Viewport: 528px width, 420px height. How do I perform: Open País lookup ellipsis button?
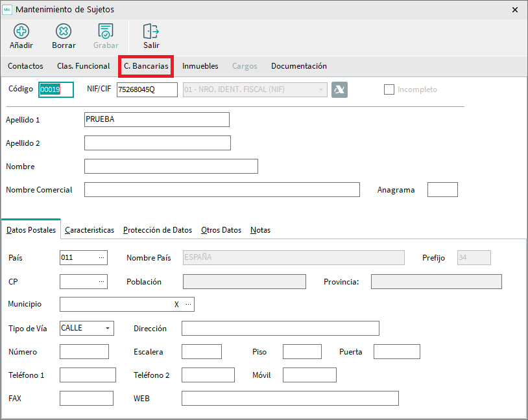click(x=101, y=257)
